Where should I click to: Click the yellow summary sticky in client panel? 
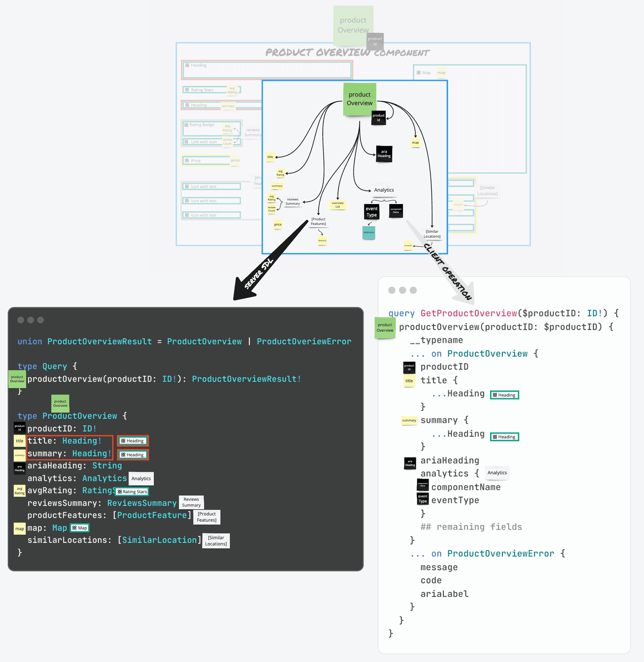[409, 420]
